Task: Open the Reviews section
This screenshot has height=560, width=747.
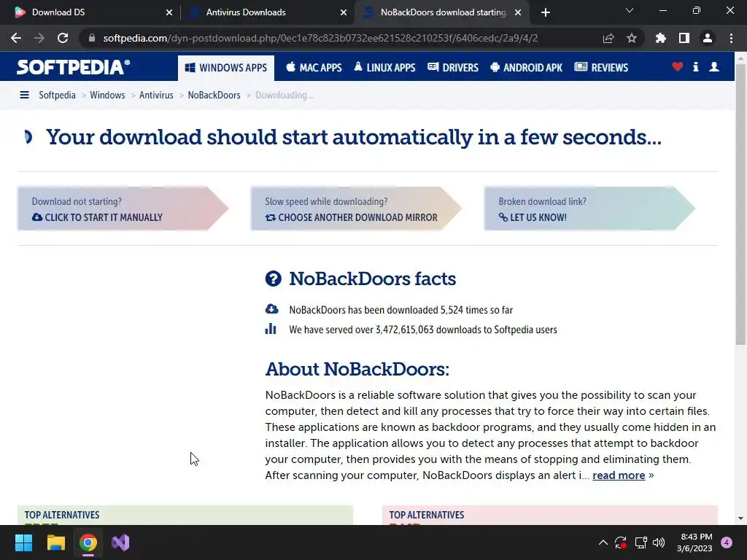Action: pyautogui.click(x=602, y=68)
